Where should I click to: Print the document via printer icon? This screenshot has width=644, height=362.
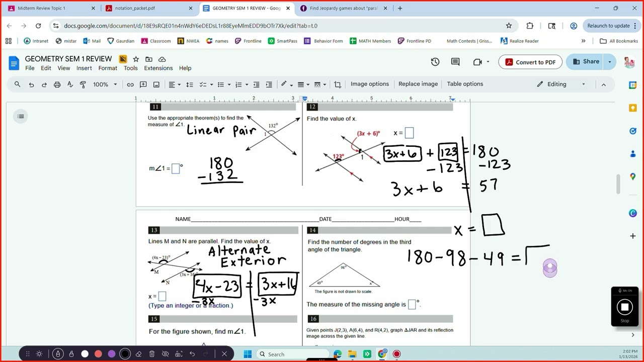[57, 84]
